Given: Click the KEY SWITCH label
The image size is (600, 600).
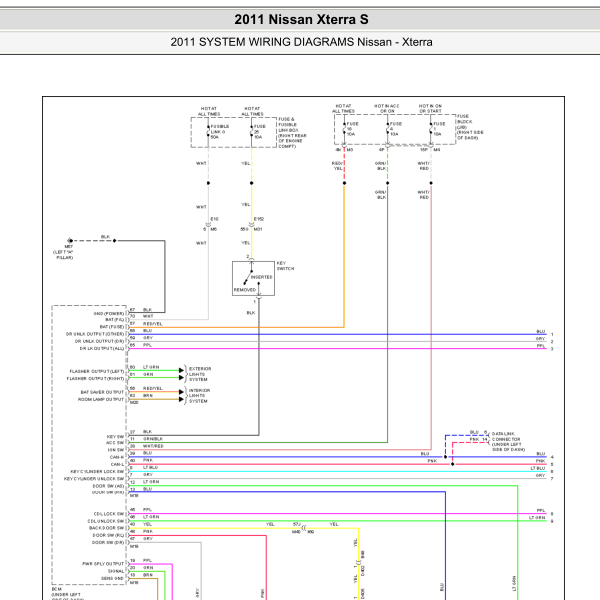Looking at the screenshot, I should coord(285,266).
